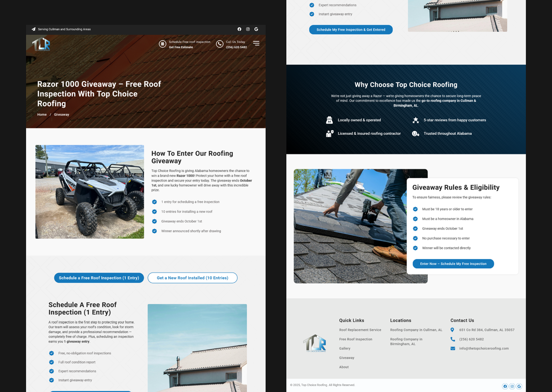This screenshot has width=552, height=392.
Task: Click Schedule a Free Roof Inspection (1 Entry)
Action: [99, 278]
